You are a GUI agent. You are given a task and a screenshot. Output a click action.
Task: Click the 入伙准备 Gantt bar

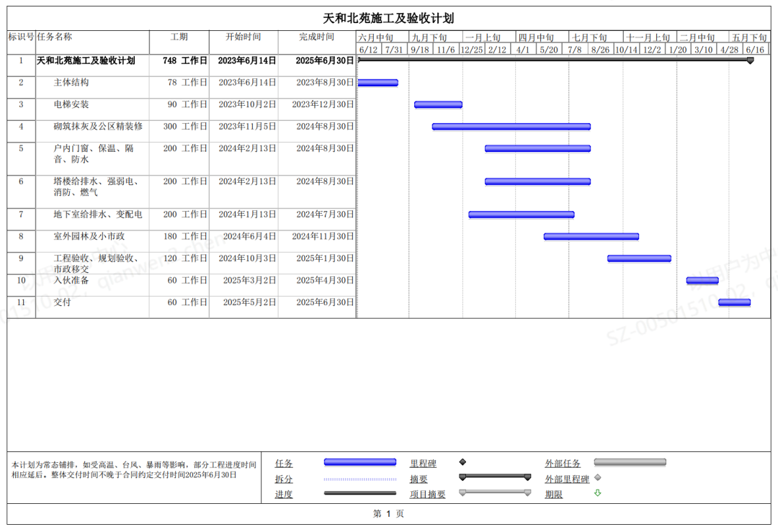pos(702,281)
